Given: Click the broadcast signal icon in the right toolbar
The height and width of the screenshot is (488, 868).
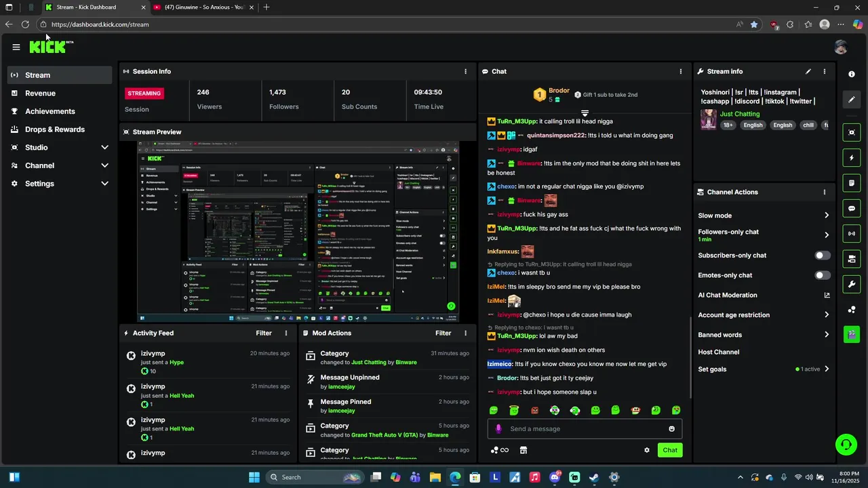Looking at the screenshot, I should 852,234.
